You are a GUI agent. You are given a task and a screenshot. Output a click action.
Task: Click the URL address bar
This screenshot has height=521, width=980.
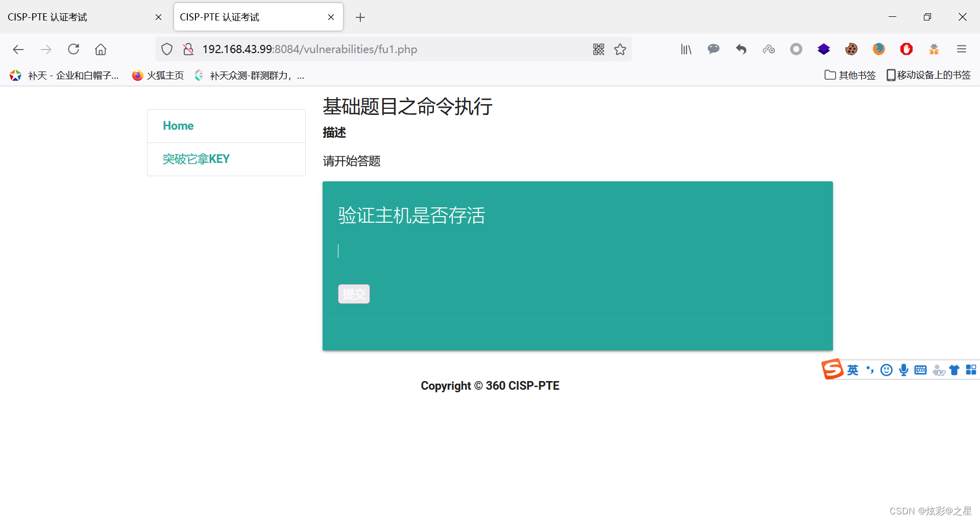point(393,49)
